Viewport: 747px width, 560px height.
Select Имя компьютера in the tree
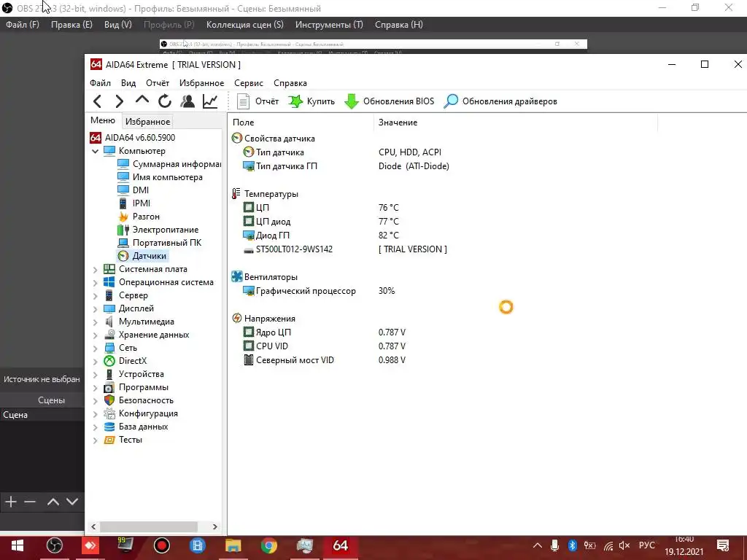160,177
